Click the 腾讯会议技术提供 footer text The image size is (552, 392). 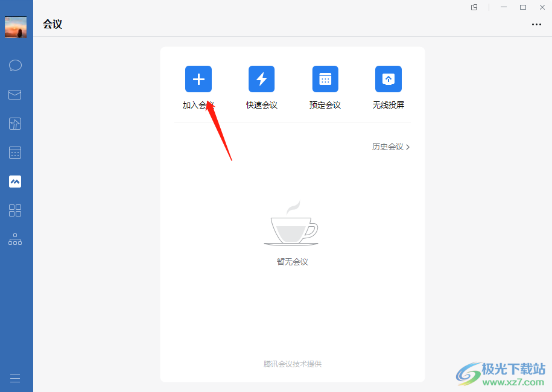pos(291,363)
